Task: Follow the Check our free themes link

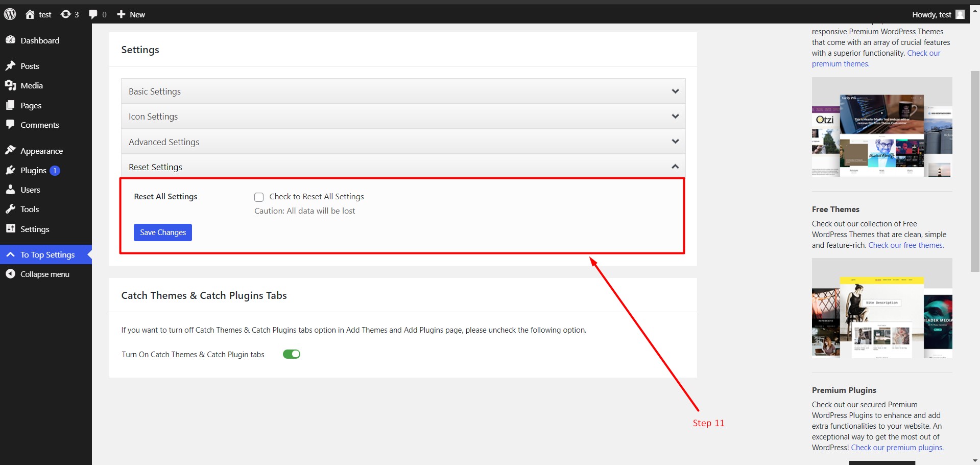Action: click(x=906, y=245)
